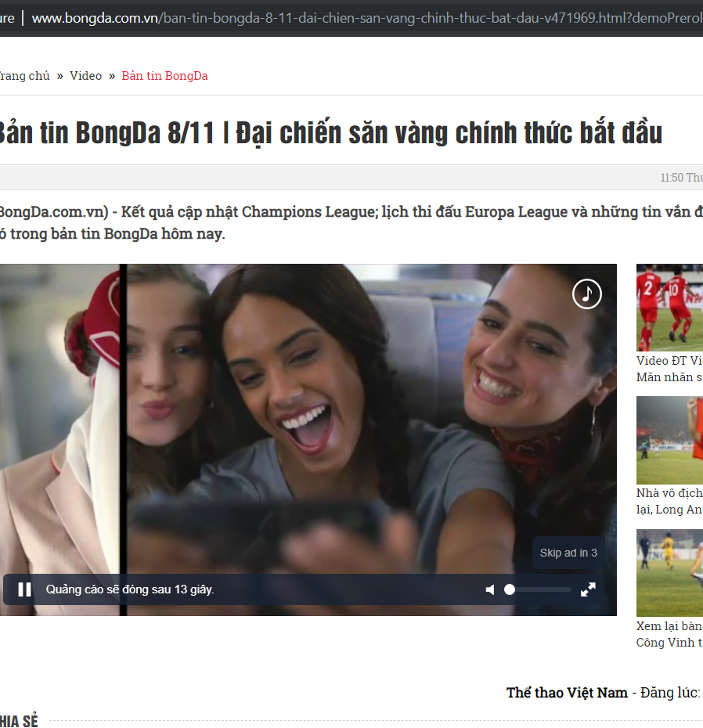This screenshot has height=728, width=703.
Task: Adjust the video volume slider
Action: (x=539, y=589)
